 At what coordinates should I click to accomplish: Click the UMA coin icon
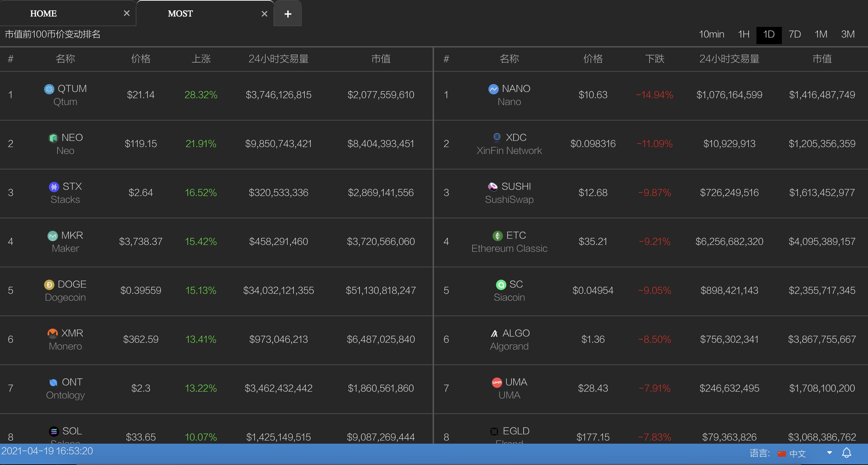point(497,383)
